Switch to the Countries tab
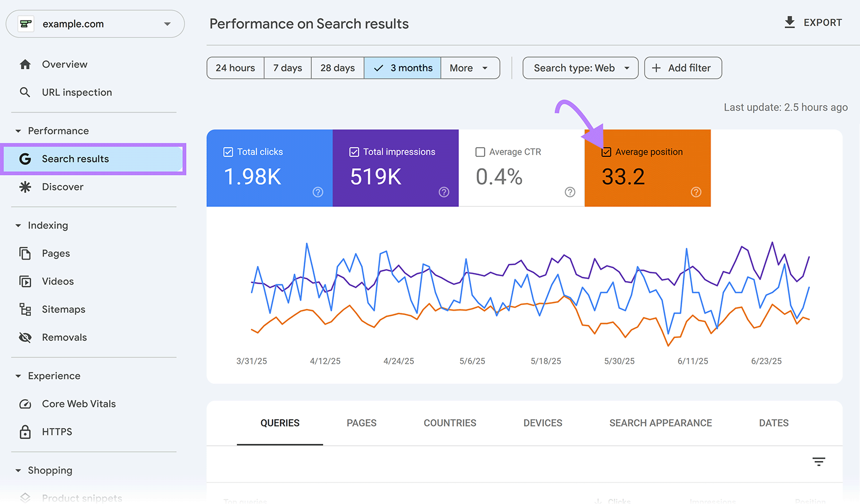Viewport: 860px width, 504px height. [x=450, y=423]
